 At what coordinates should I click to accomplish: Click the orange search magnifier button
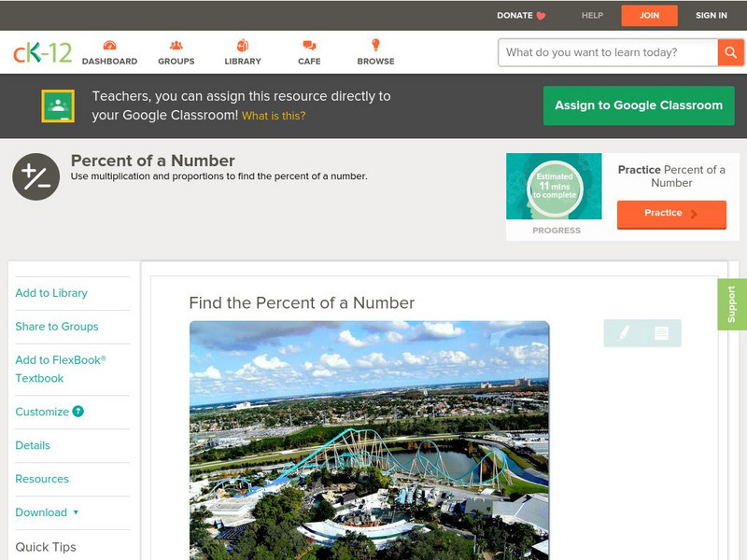tap(730, 52)
